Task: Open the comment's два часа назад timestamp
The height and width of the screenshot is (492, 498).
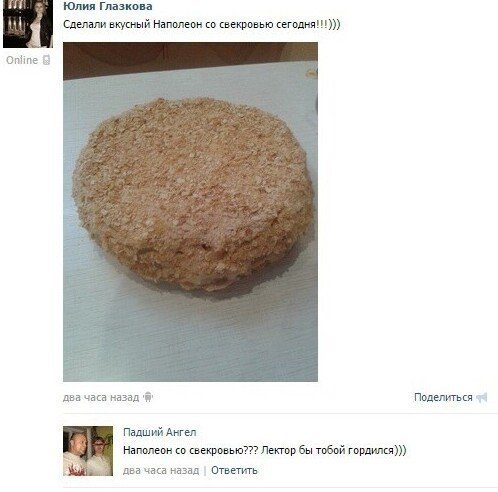Action: tap(161, 470)
